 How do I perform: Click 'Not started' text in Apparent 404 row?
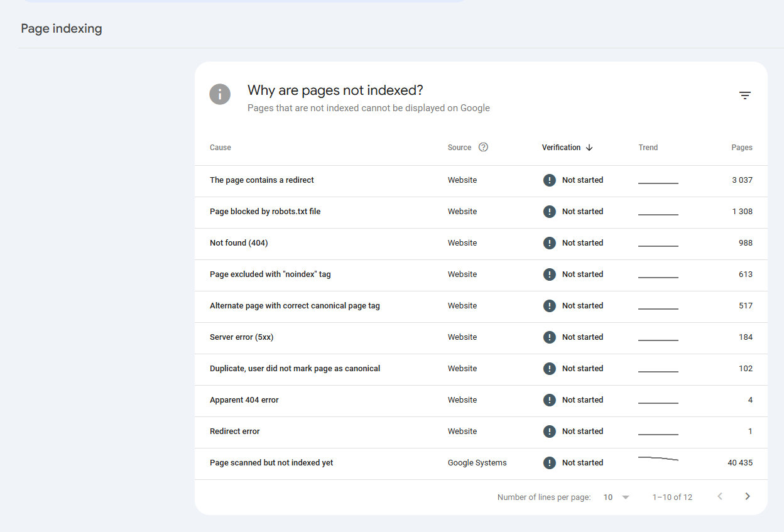pos(582,400)
